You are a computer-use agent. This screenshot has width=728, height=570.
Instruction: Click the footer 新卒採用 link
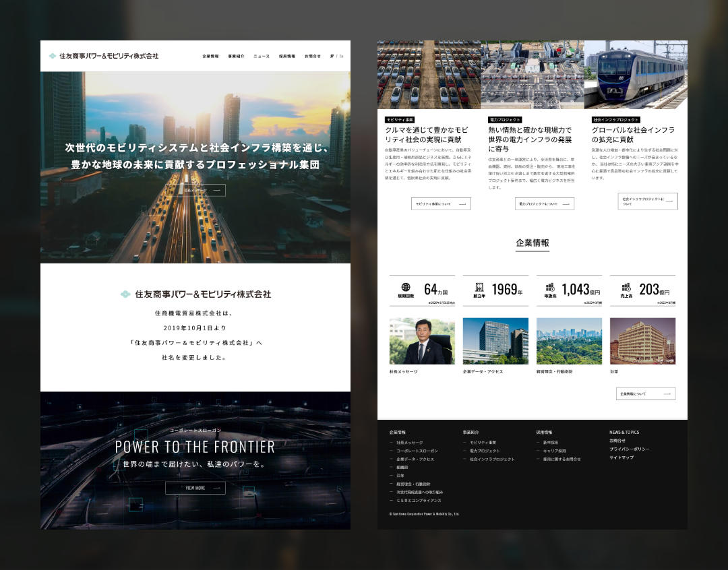click(x=551, y=443)
